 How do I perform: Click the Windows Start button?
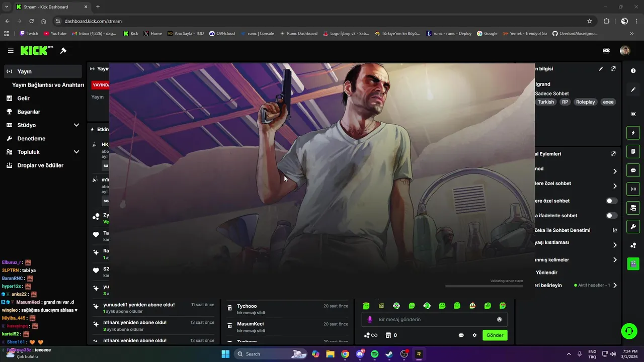click(225, 354)
